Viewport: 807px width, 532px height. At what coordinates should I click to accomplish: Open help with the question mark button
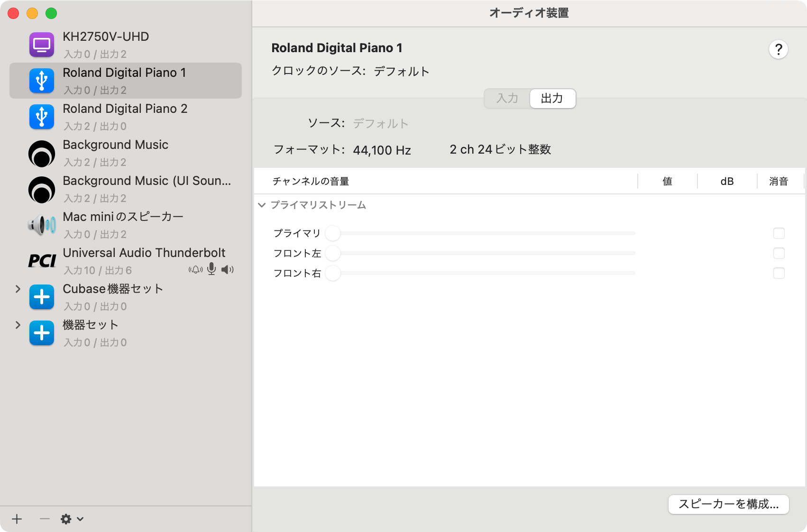coord(779,49)
